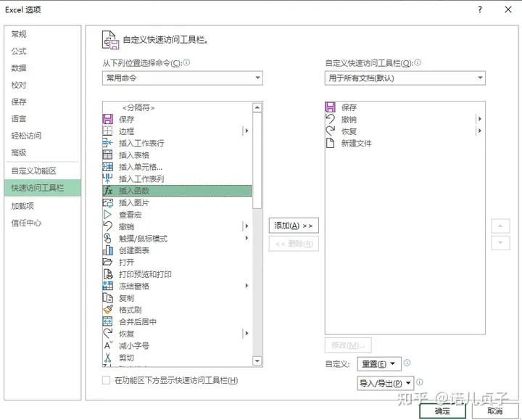
Task: Select the 保存 icon in left command list
Action: coord(107,119)
